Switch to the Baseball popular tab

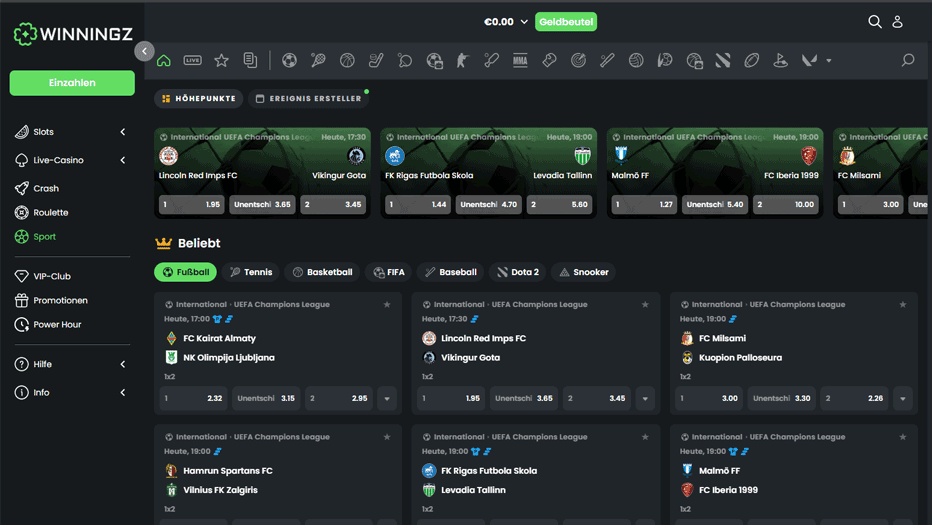click(451, 272)
